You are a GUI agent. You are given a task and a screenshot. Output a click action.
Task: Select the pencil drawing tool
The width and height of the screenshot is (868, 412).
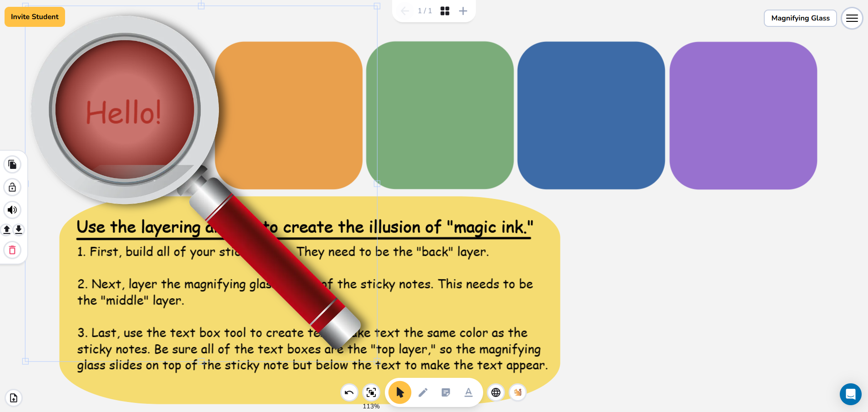(x=423, y=392)
